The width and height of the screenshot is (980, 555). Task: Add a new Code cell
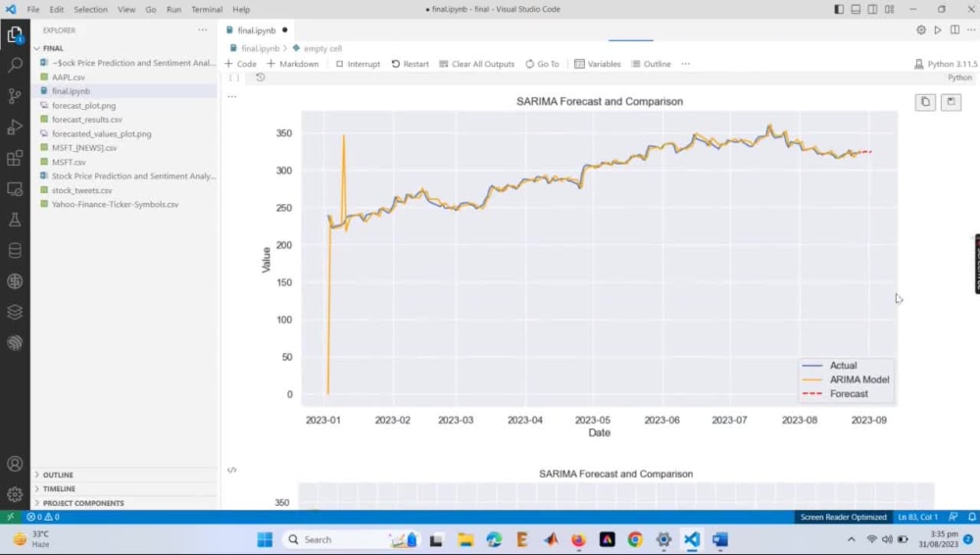[x=241, y=64]
